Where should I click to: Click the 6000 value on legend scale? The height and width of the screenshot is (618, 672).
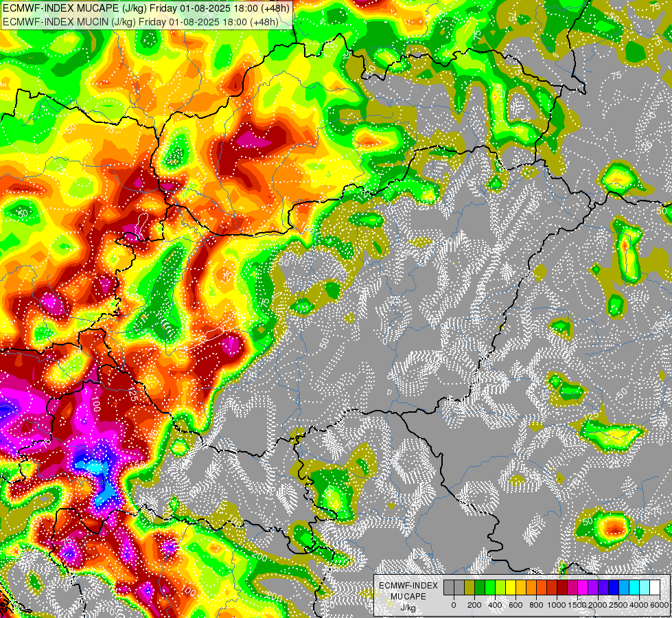pyautogui.click(x=660, y=605)
